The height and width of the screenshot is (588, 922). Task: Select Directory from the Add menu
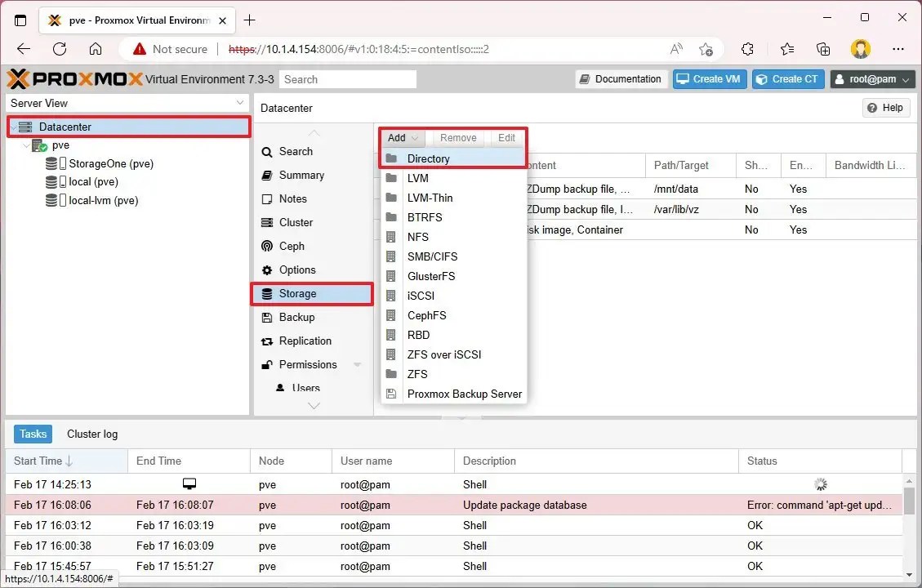click(428, 158)
